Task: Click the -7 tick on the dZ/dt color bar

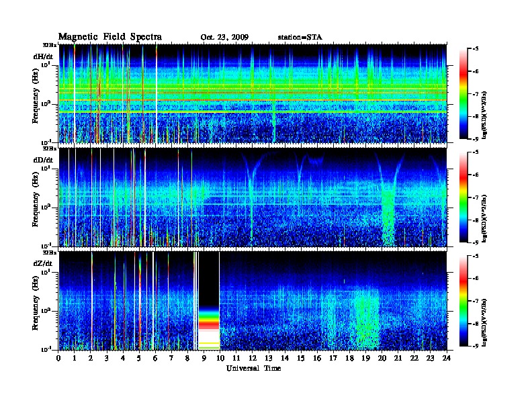Action: point(476,301)
